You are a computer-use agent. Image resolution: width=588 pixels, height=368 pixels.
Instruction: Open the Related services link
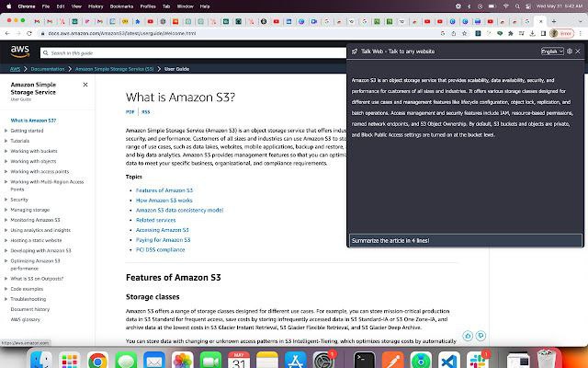(155, 220)
